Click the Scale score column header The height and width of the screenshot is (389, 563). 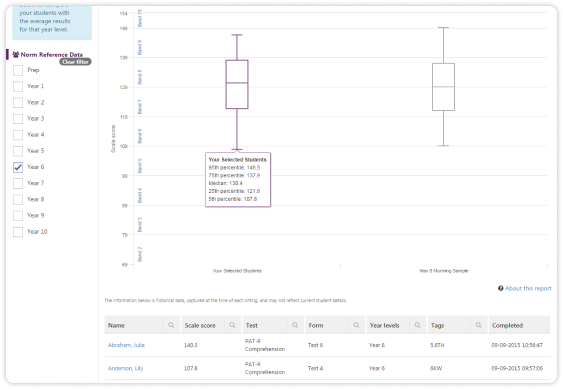coord(200,325)
